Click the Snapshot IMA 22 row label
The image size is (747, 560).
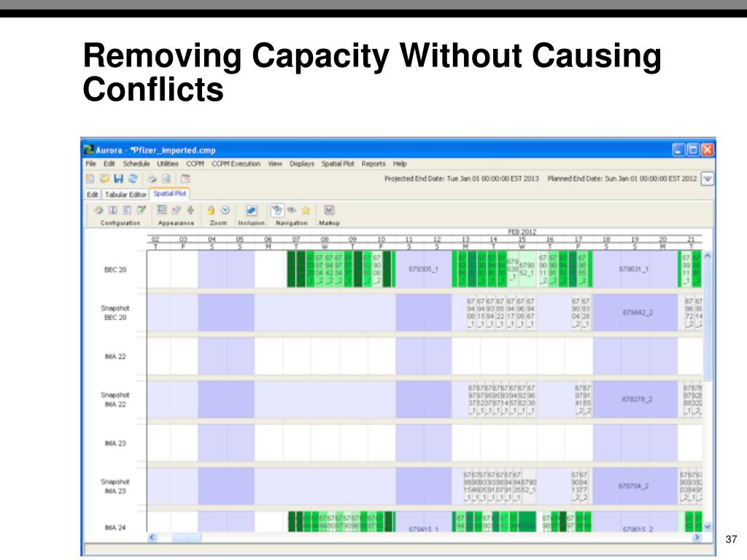coord(115,400)
